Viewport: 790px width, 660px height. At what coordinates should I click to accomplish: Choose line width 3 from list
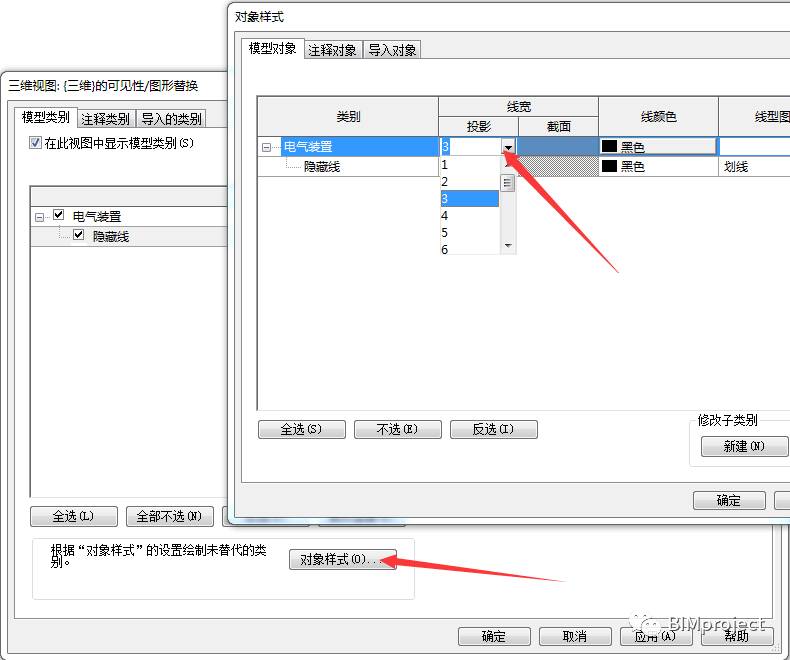click(470, 199)
